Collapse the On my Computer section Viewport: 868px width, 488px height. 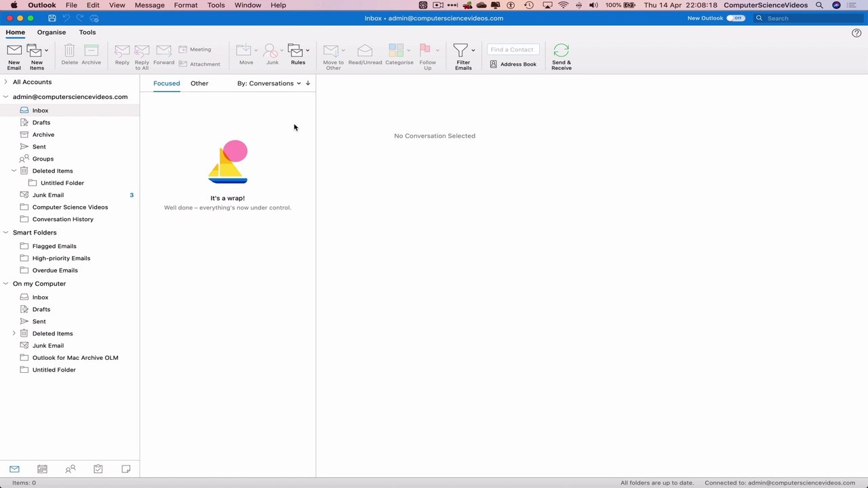click(6, 284)
